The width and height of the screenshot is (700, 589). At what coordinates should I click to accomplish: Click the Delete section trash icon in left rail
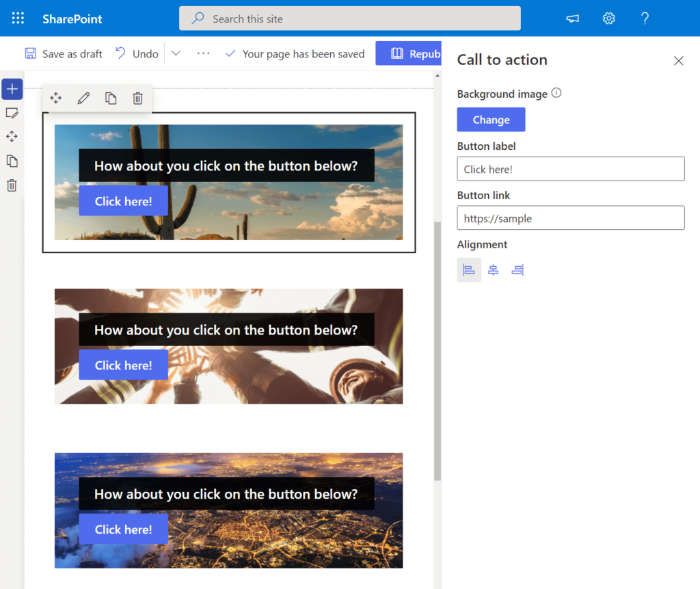click(x=12, y=185)
